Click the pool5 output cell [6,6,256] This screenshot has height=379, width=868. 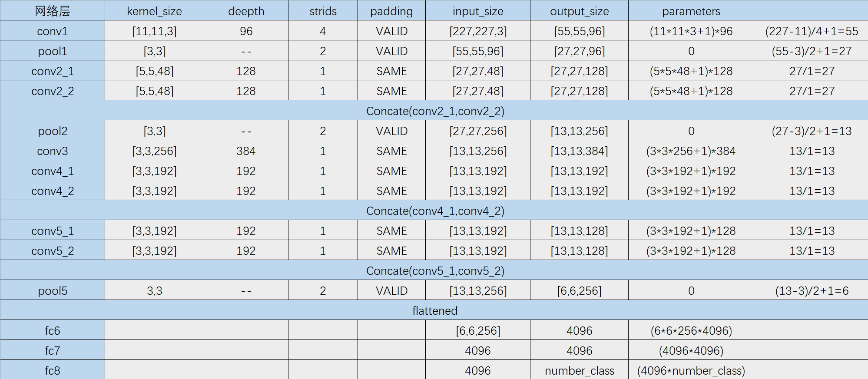pos(579,290)
